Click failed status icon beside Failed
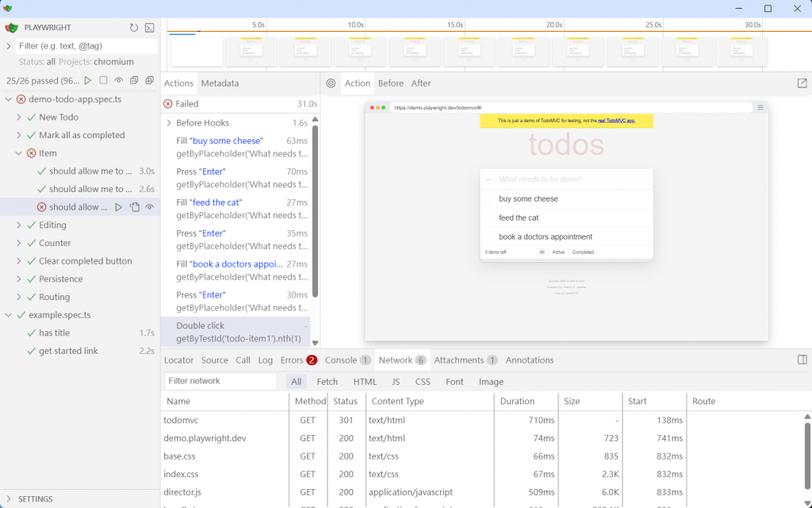Image resolution: width=812 pixels, height=508 pixels. 168,104
